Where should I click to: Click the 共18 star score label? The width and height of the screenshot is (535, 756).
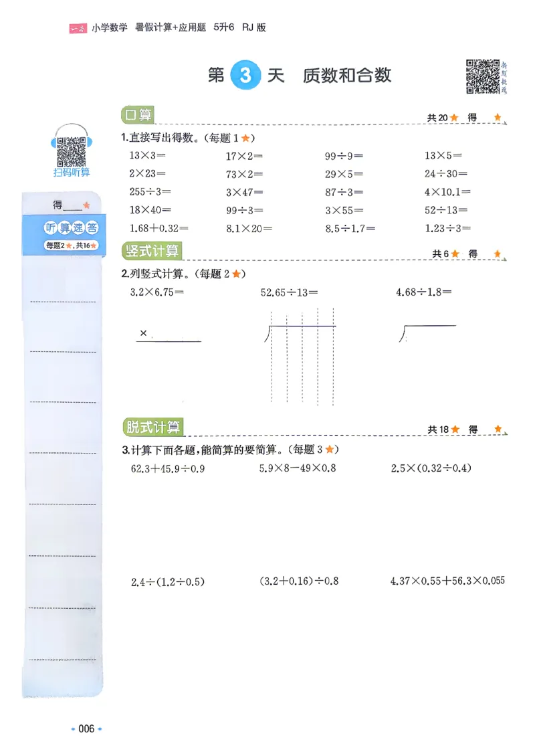coord(443,429)
